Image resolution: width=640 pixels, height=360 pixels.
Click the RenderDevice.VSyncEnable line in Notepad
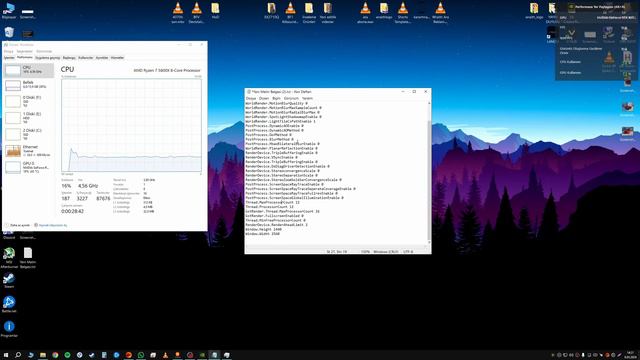(x=271, y=157)
